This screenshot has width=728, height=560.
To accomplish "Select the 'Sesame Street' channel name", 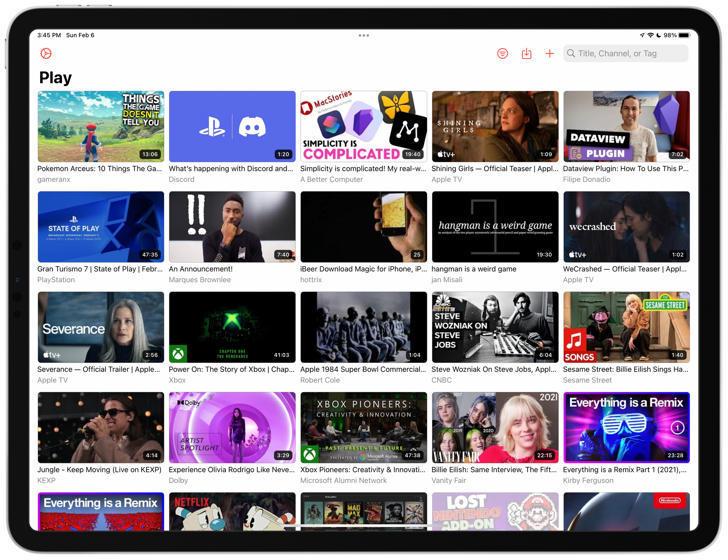I will tap(587, 380).
